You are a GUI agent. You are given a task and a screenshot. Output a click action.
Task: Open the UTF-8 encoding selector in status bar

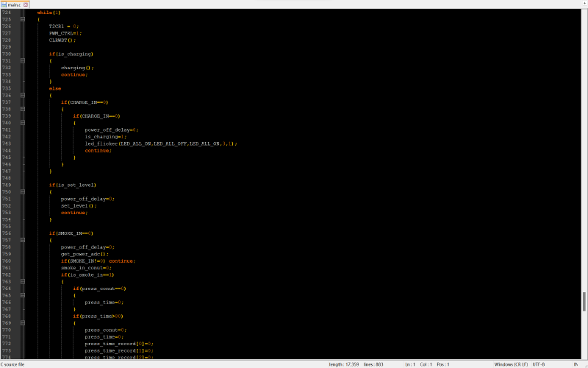pyautogui.click(x=539, y=364)
